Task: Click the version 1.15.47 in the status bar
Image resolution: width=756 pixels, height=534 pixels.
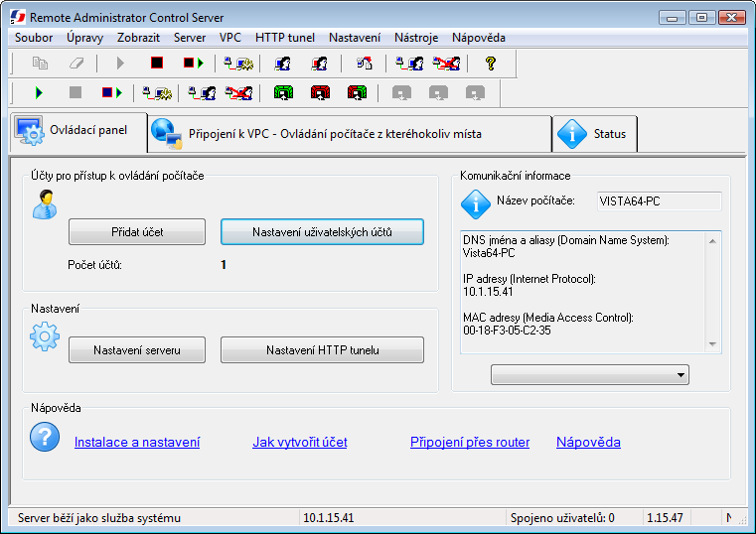Action: click(665, 518)
